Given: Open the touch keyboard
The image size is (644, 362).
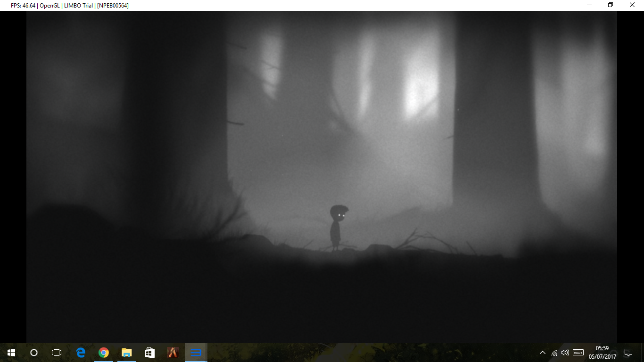Looking at the screenshot, I should point(578,353).
